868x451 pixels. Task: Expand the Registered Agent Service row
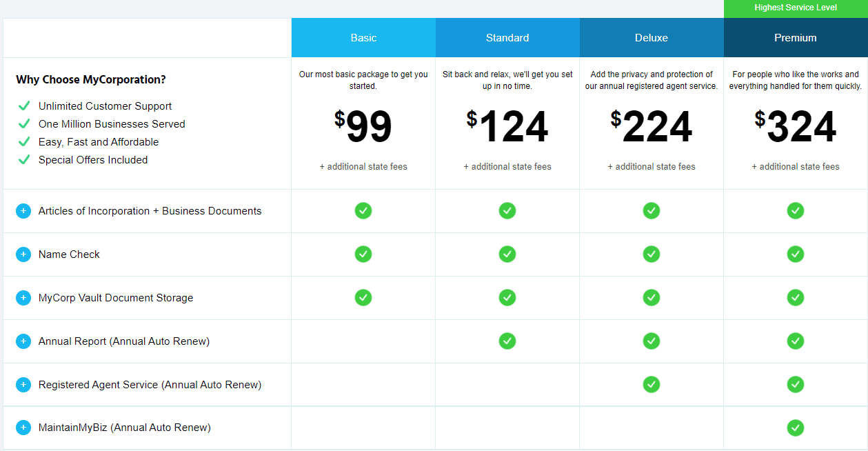pyautogui.click(x=23, y=384)
